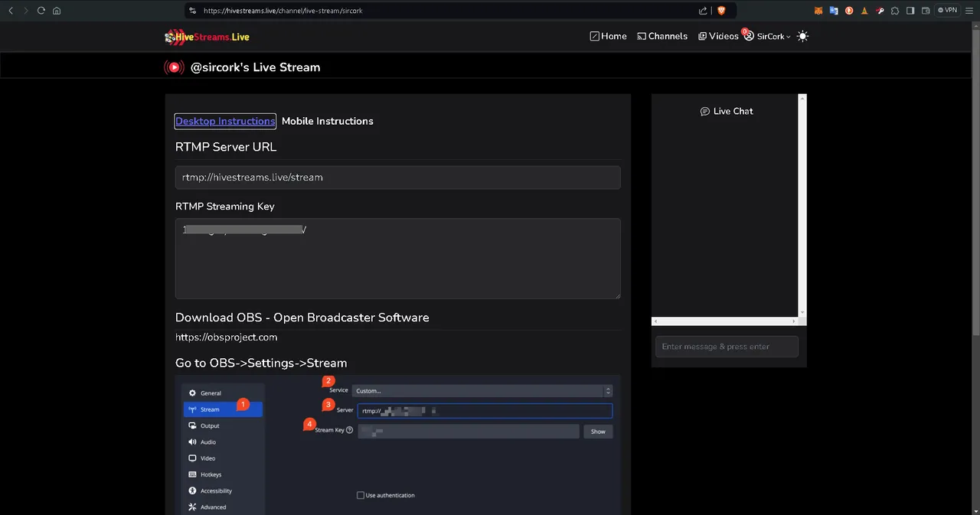Open Brave Shields lion icon
Viewport: 980px width, 515px height.
721,11
